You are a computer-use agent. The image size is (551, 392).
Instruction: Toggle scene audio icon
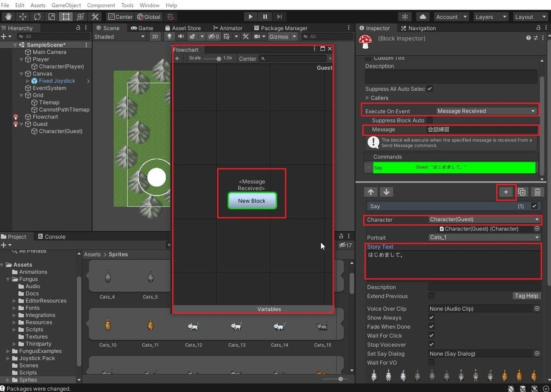coord(181,37)
